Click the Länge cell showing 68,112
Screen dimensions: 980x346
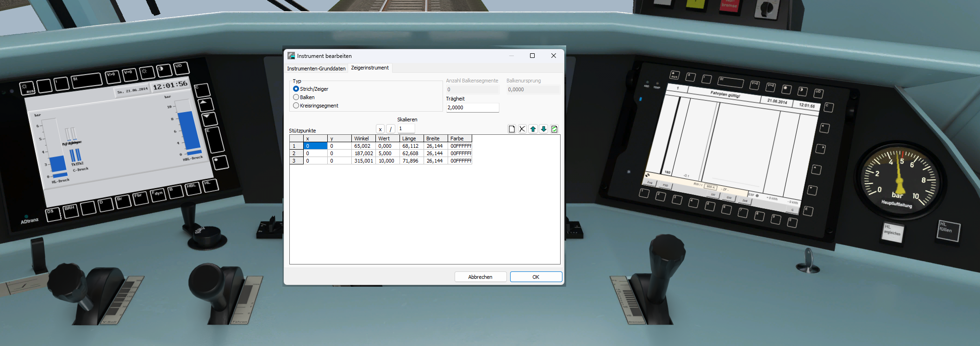click(412, 146)
